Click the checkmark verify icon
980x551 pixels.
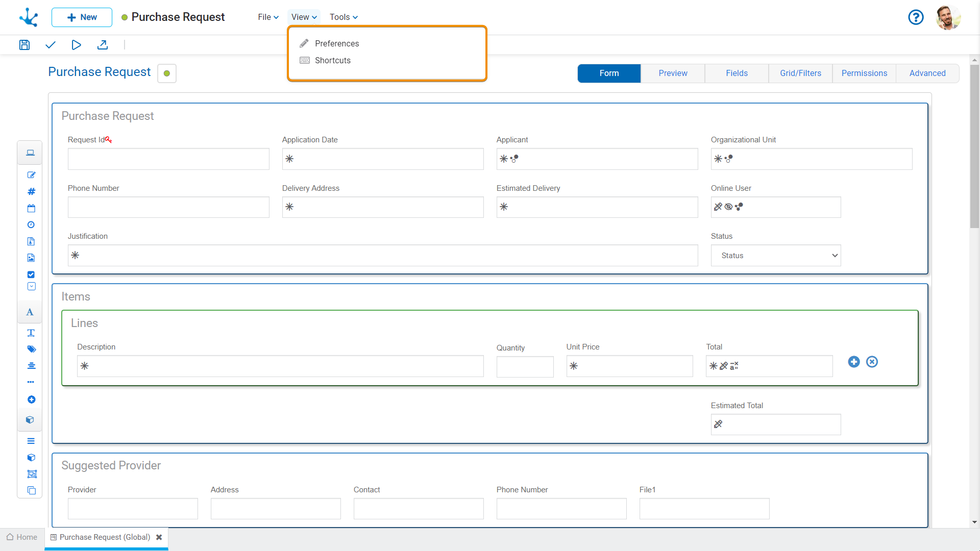[50, 45]
